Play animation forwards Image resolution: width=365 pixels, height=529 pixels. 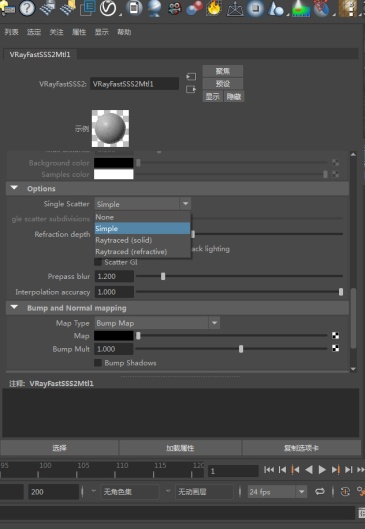point(322,470)
